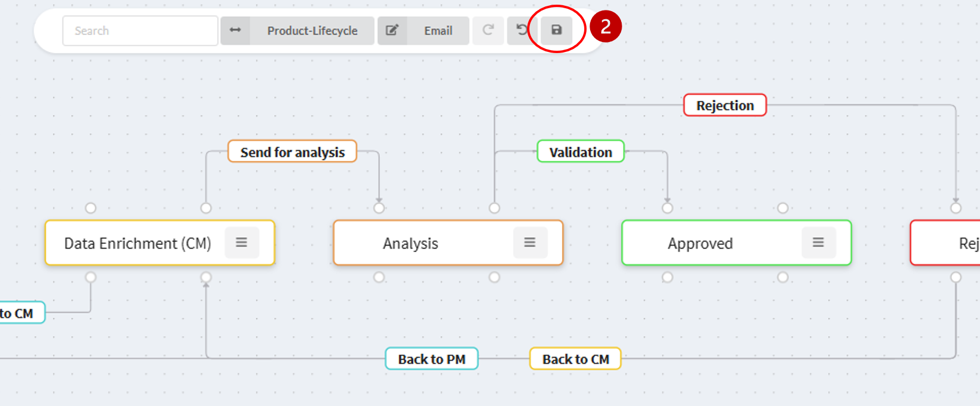Select the Data Enrichment (CM) workflow node
Viewport: 980px width, 406px height.
138,243
